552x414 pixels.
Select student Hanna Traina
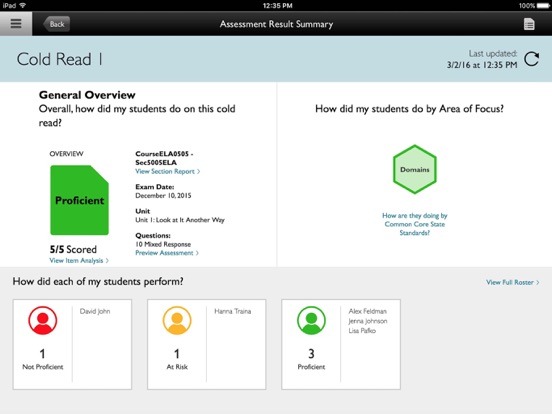[232, 311]
